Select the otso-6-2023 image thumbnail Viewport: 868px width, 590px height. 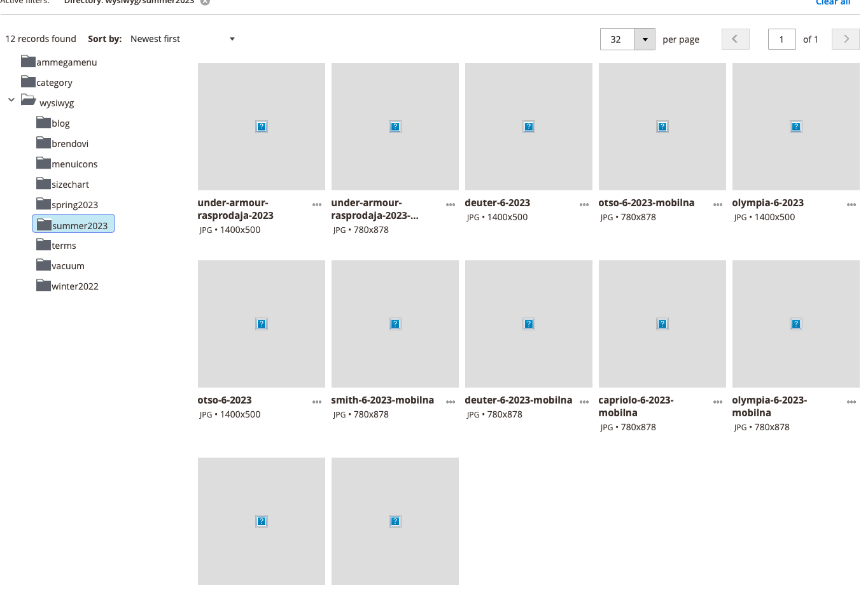[x=261, y=323]
